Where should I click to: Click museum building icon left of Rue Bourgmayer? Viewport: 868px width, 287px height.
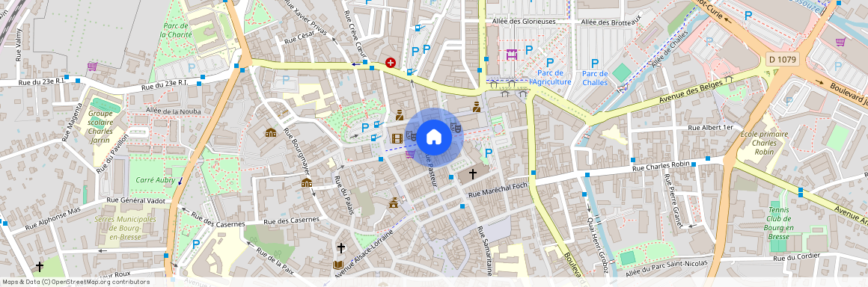[271, 132]
